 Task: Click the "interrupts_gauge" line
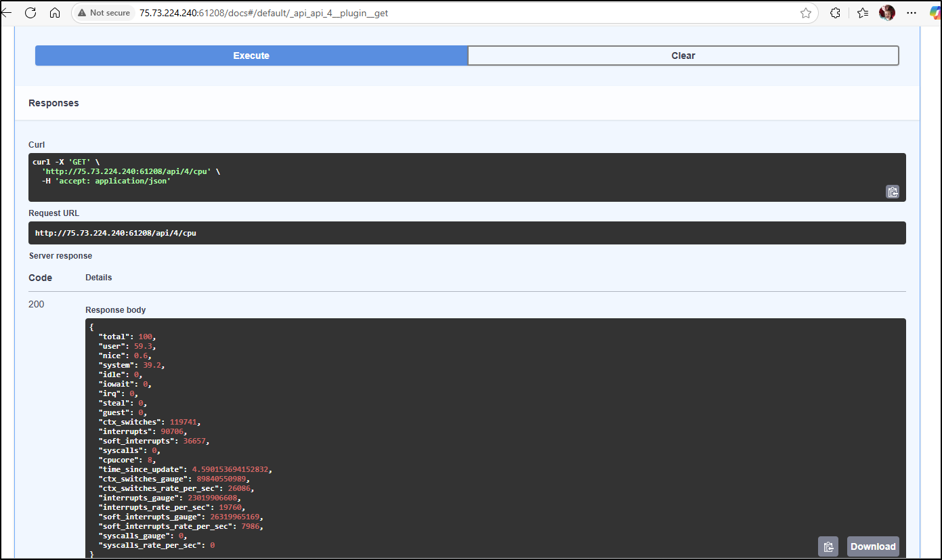170,498
